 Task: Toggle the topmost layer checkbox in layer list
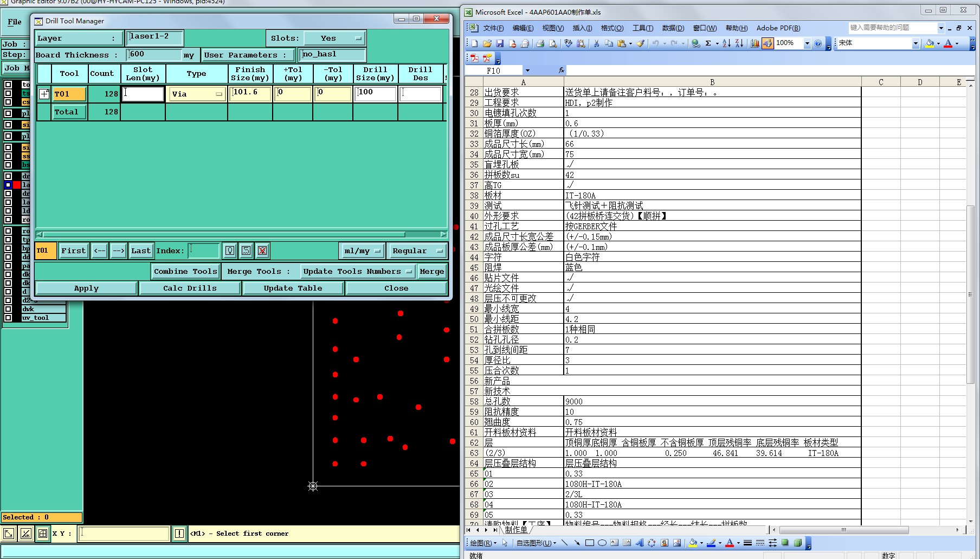coord(8,85)
